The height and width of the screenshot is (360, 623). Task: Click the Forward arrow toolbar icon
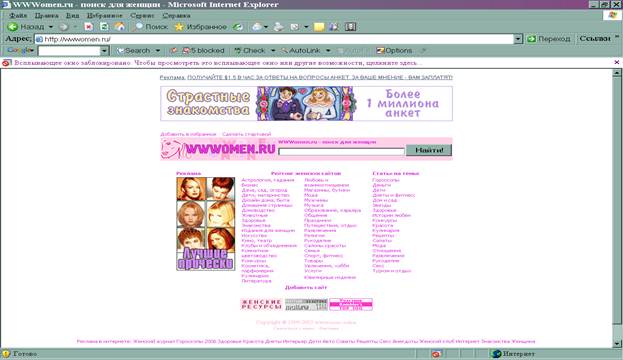click(64, 27)
